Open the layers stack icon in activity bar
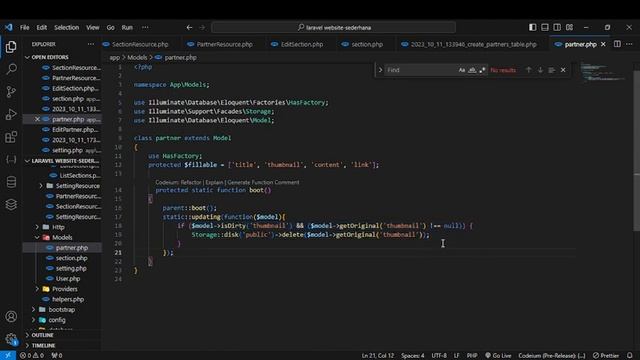 [11, 204]
